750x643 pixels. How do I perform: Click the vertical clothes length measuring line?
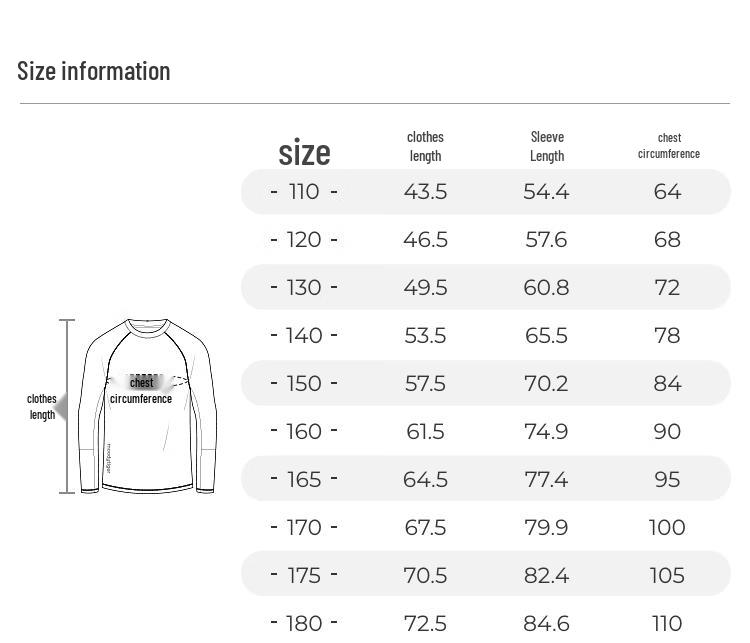(67, 406)
